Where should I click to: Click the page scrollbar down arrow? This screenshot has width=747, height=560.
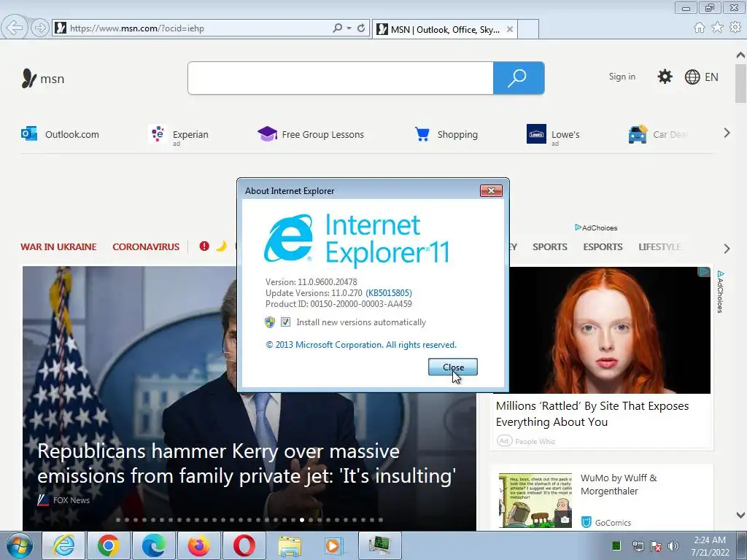(741, 516)
